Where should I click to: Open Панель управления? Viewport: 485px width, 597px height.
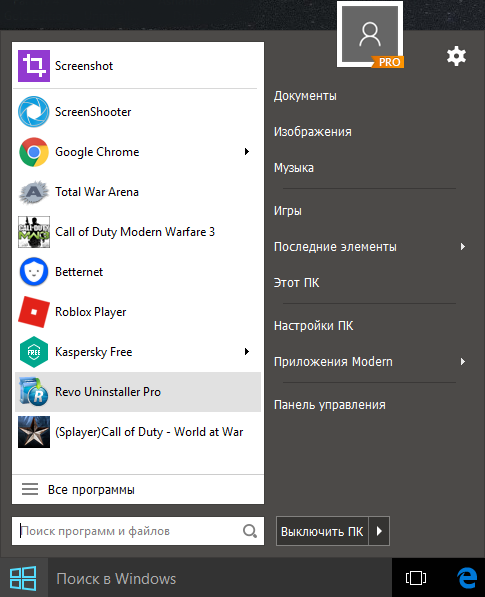(330, 405)
